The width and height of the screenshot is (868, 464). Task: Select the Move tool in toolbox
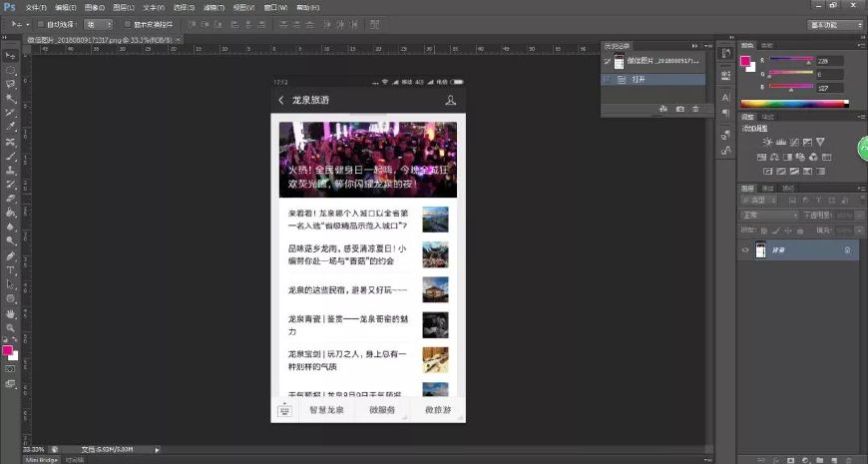click(10, 56)
